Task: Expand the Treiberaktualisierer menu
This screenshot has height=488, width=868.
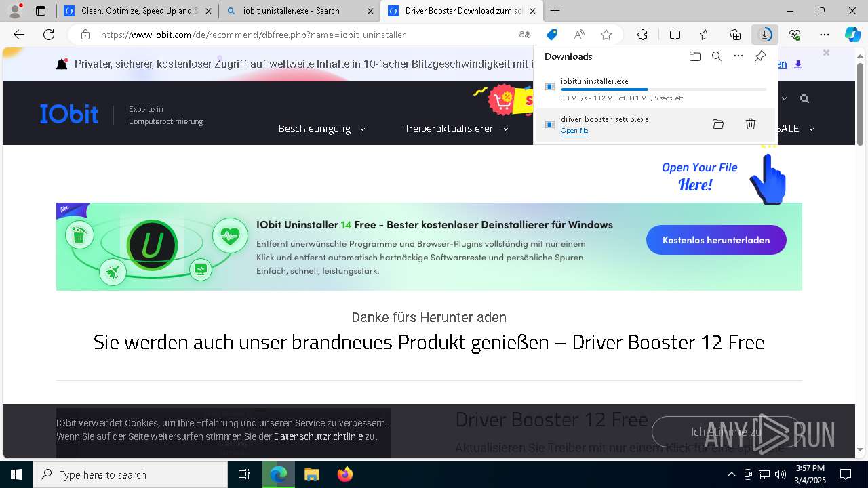Action: click(456, 129)
